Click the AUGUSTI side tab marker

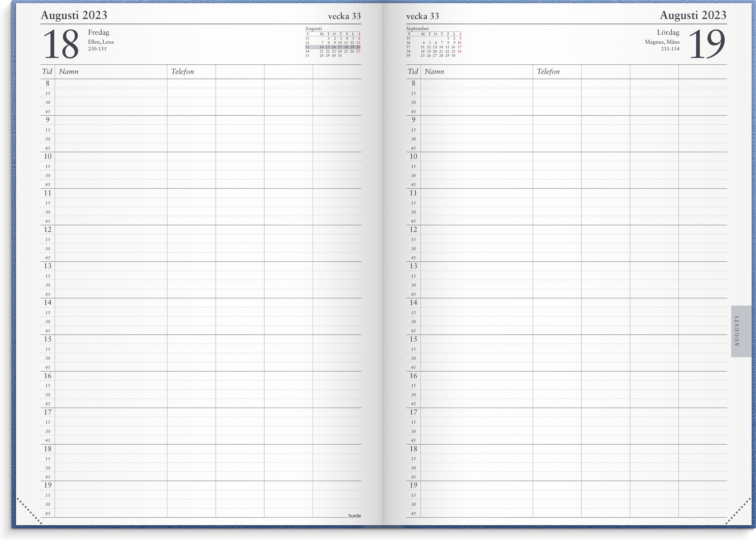[741, 331]
